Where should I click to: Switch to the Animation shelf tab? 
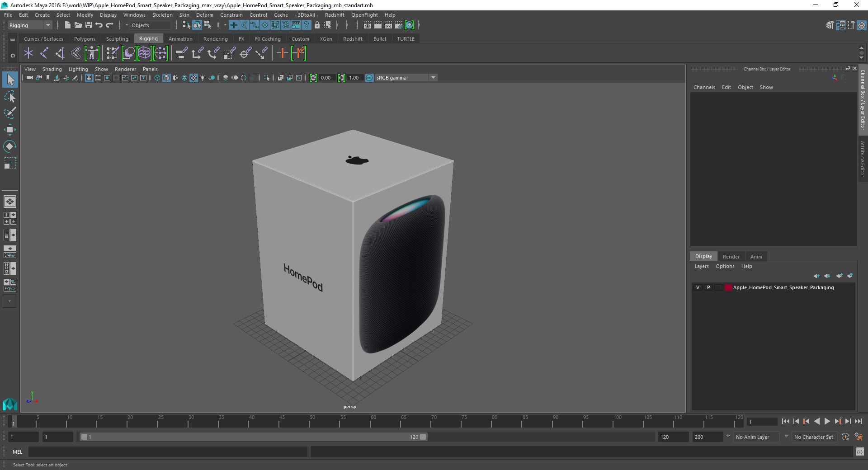tap(180, 39)
